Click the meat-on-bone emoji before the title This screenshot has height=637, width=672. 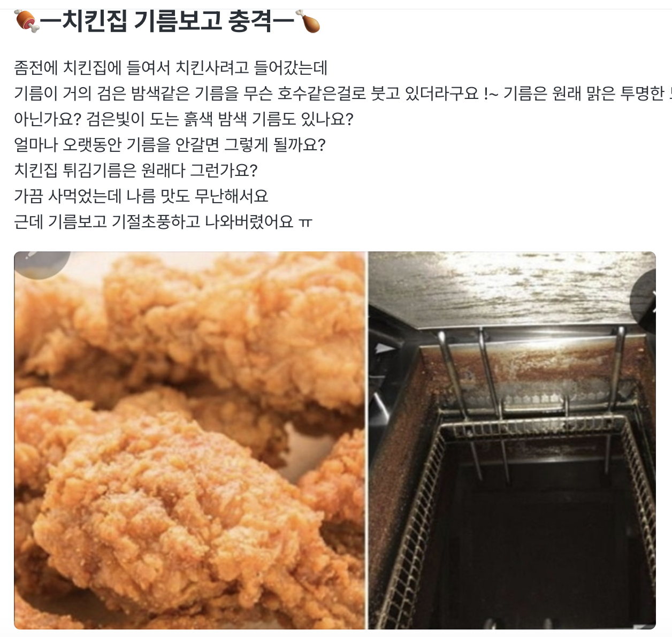(x=27, y=22)
